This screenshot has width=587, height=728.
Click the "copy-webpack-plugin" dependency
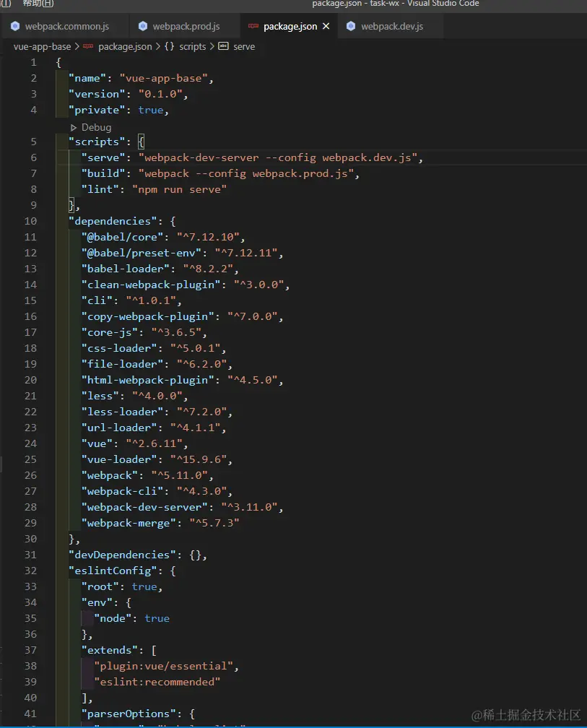(x=147, y=316)
